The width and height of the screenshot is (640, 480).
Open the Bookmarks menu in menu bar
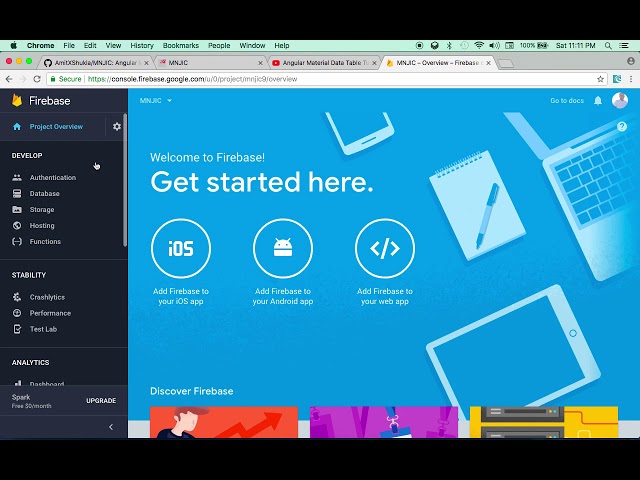[181, 45]
